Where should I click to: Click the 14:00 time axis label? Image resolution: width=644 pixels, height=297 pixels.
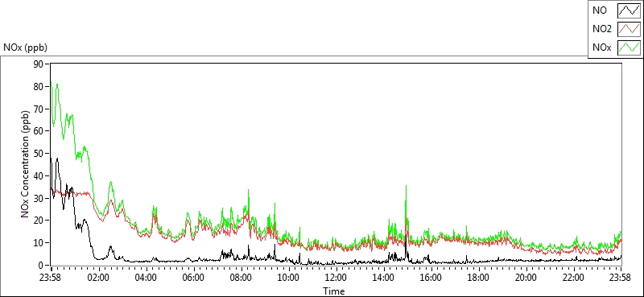(x=384, y=278)
